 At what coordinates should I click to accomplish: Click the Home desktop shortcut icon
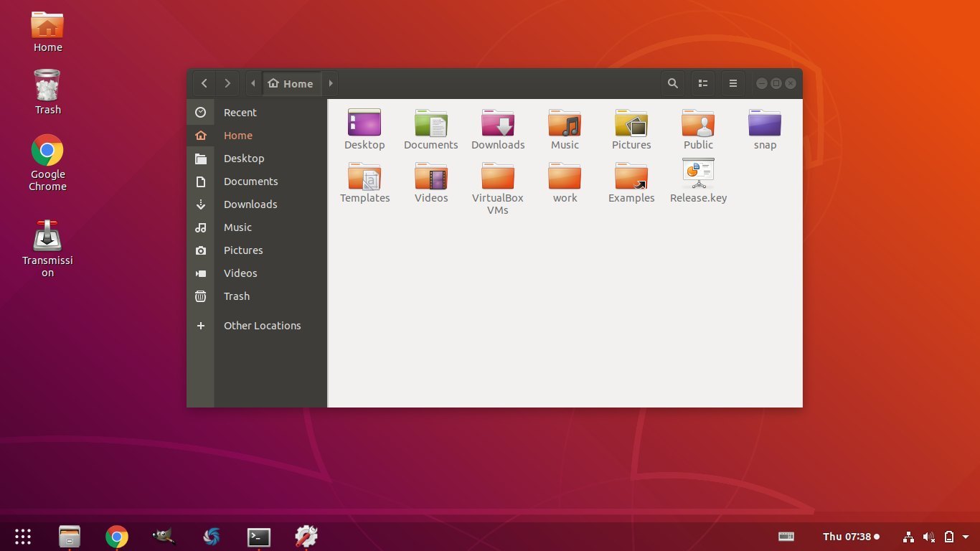pos(47,26)
